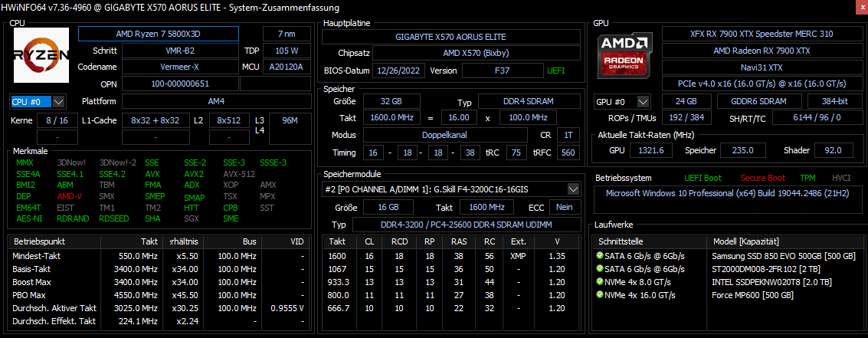Click the Shader clock value 92.0
This screenshot has width=868, height=338.
pos(833,150)
